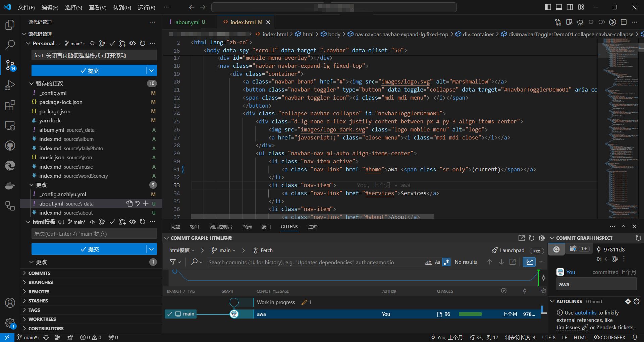The height and width of the screenshot is (342, 644).
Task: Open the Explorer view in activity bar
Action: click(x=10, y=25)
